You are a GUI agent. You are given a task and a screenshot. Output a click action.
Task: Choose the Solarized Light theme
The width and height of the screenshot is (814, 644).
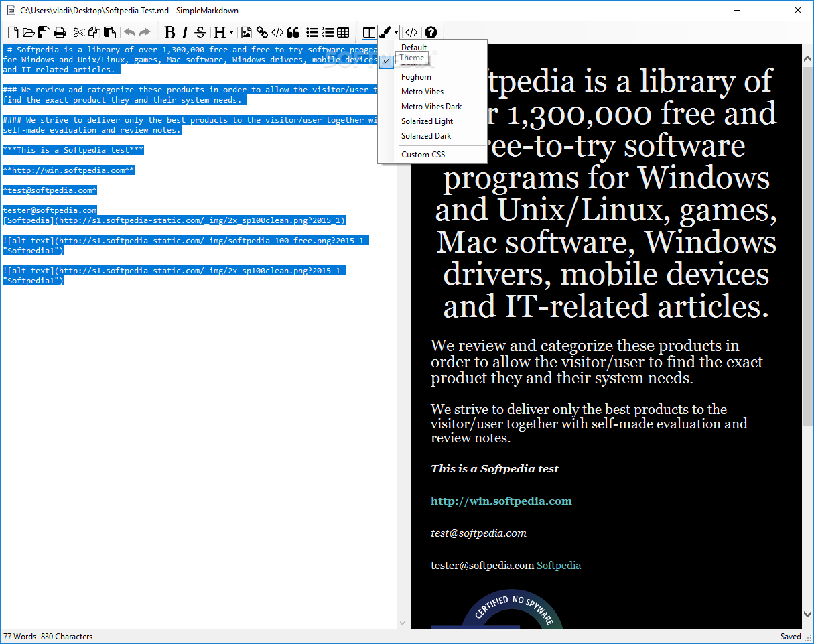[433, 121]
